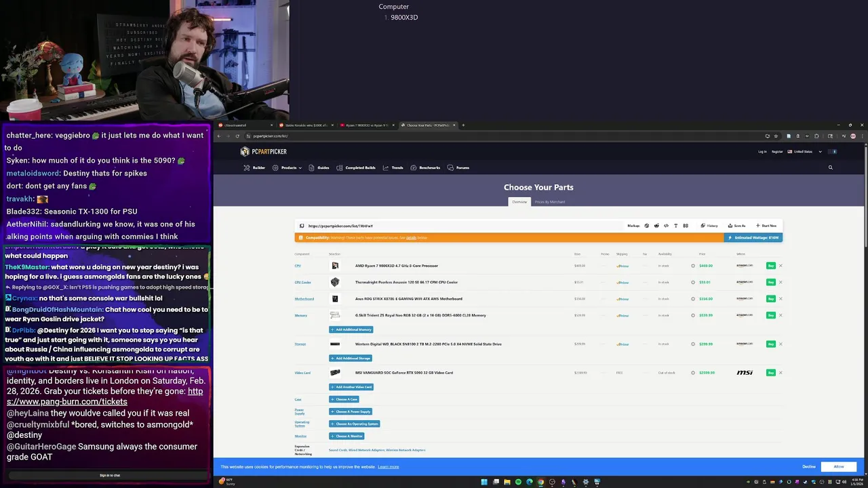The height and width of the screenshot is (488, 868).
Task: Open the Learn more cookie link
Action: [389, 467]
